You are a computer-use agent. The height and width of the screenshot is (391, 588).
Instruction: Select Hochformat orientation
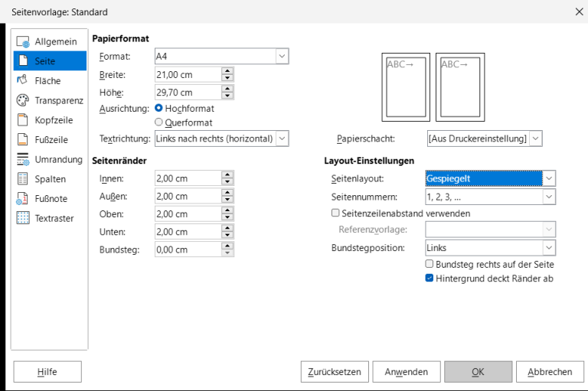tap(158, 108)
